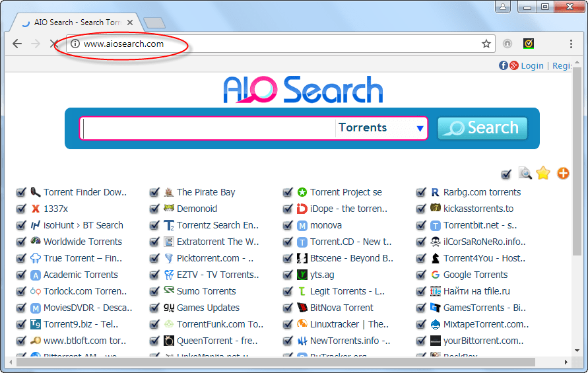588x373 pixels.
Task: Toggle the Sumo Torrents checkbox
Action: pos(154,291)
